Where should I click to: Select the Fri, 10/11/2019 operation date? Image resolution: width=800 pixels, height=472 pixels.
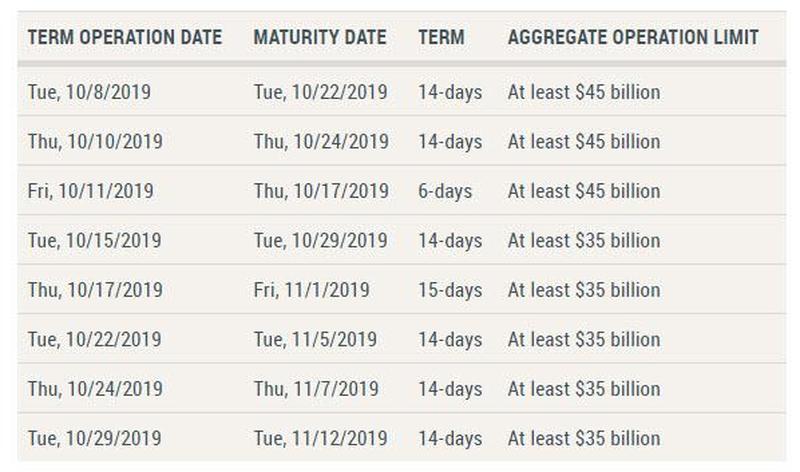(91, 191)
